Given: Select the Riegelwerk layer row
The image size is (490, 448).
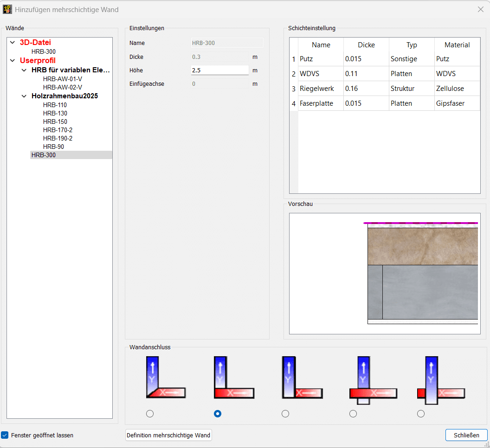Looking at the screenshot, I should point(317,89).
